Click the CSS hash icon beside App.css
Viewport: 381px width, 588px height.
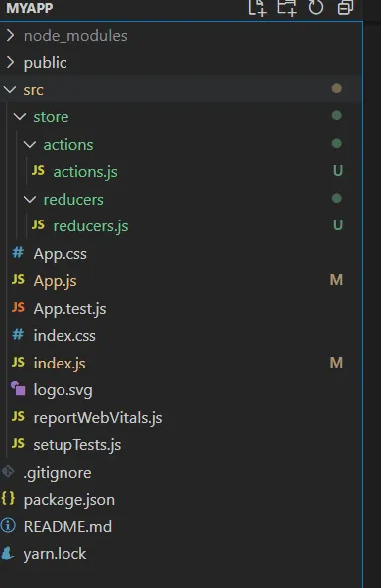pyautogui.click(x=18, y=252)
